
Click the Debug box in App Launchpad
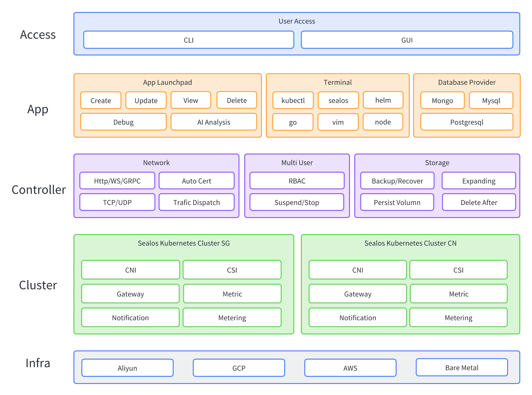point(123,122)
